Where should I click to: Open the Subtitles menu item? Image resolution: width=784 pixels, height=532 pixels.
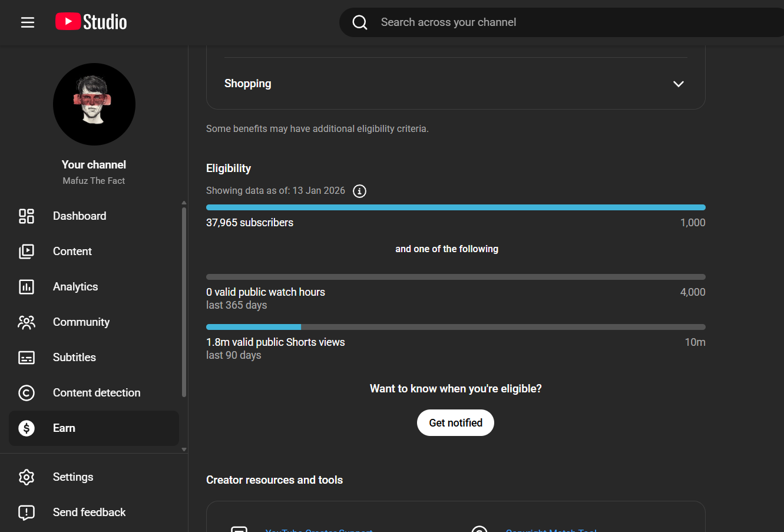pos(74,358)
